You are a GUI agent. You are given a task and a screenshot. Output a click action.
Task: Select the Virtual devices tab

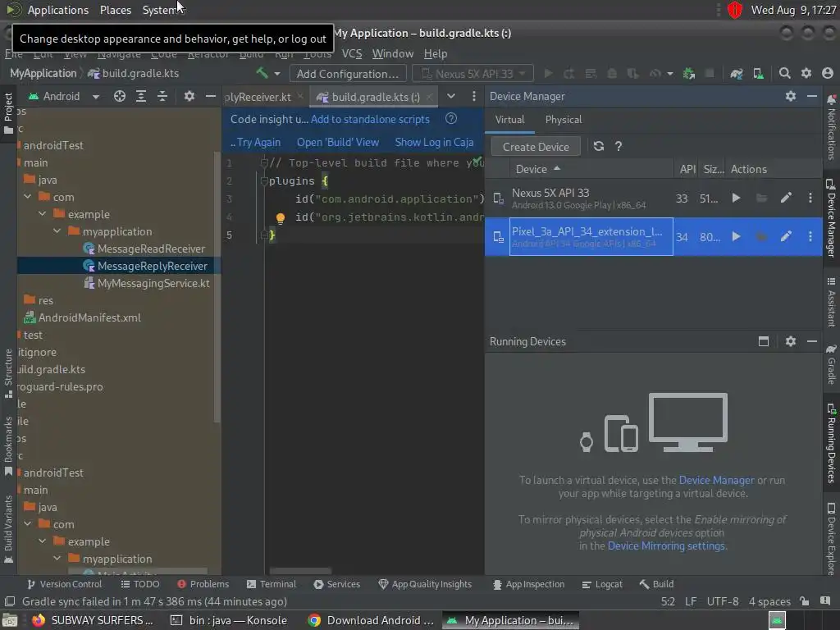[x=509, y=120]
